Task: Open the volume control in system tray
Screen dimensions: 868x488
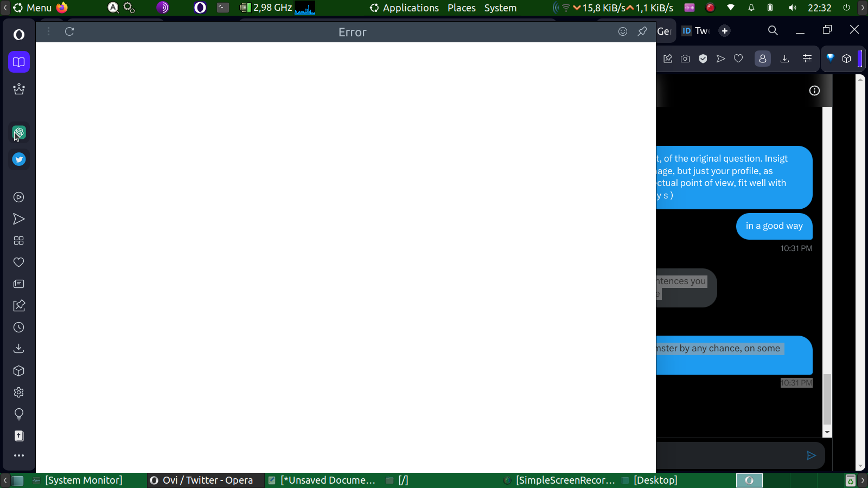Action: click(x=792, y=8)
